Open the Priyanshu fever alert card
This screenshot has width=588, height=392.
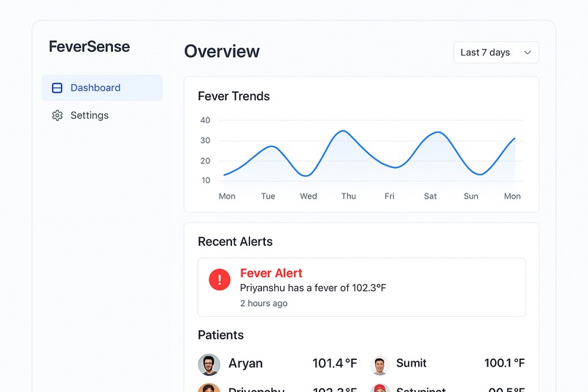362,287
